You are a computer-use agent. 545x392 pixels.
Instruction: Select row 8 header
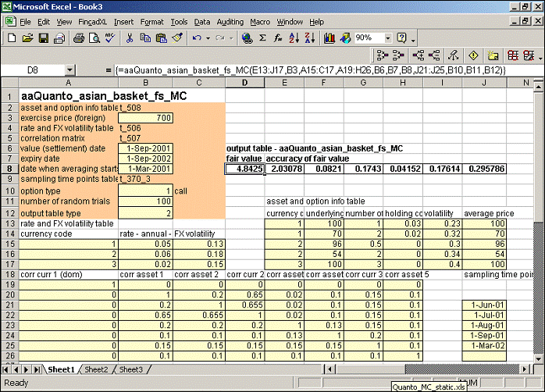tap(9, 169)
